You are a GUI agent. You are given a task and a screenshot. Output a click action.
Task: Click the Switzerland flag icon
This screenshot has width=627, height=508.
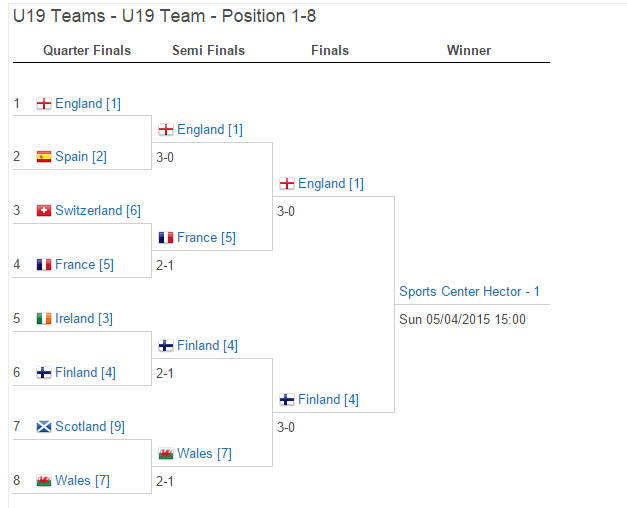[44, 210]
